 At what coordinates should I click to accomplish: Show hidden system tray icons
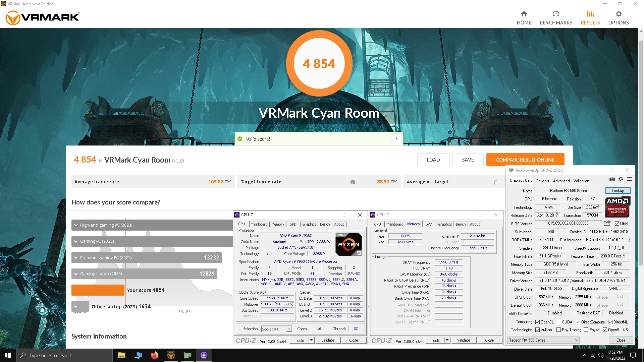(x=585, y=355)
